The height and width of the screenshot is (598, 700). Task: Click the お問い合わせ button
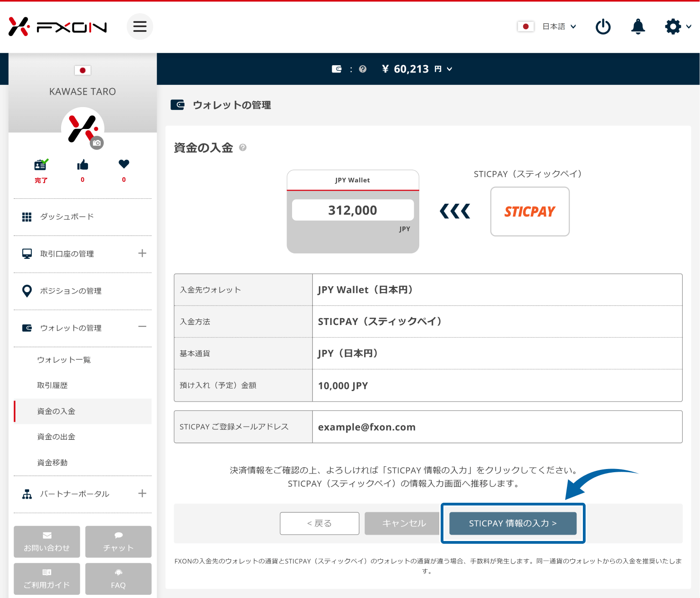[47, 542]
